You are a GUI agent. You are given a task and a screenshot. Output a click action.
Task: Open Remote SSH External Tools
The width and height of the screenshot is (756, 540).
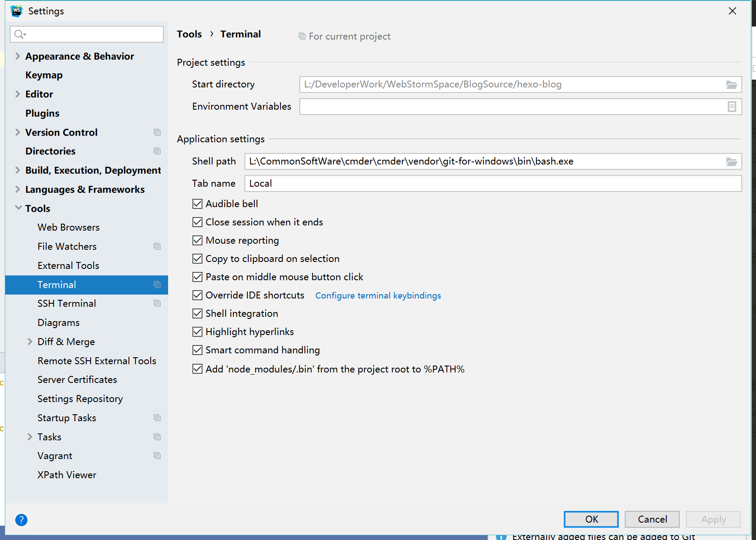(97, 361)
